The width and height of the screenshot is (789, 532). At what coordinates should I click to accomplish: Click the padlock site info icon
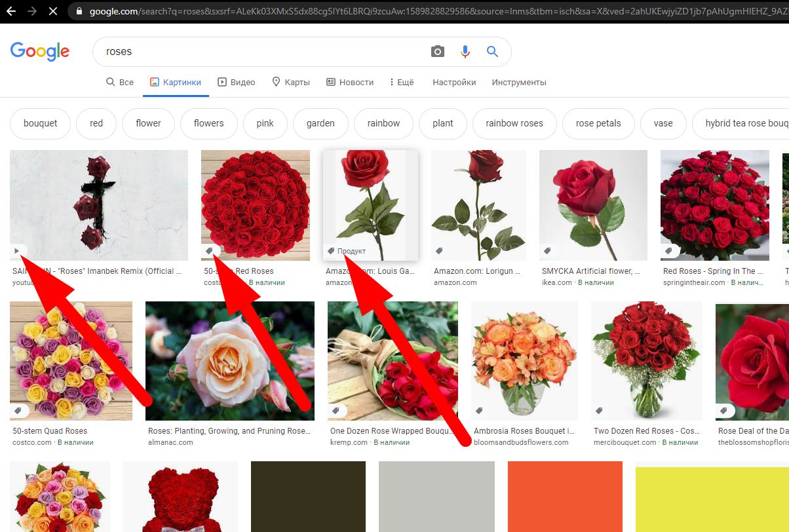[x=79, y=11]
